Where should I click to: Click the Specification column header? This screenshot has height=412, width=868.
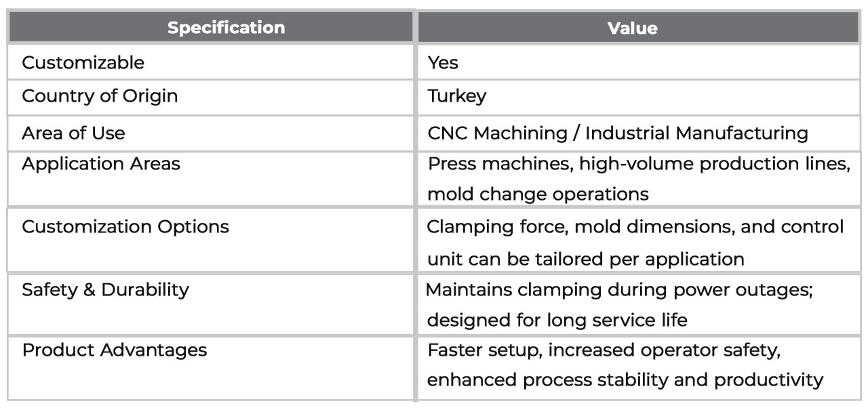[226, 28]
